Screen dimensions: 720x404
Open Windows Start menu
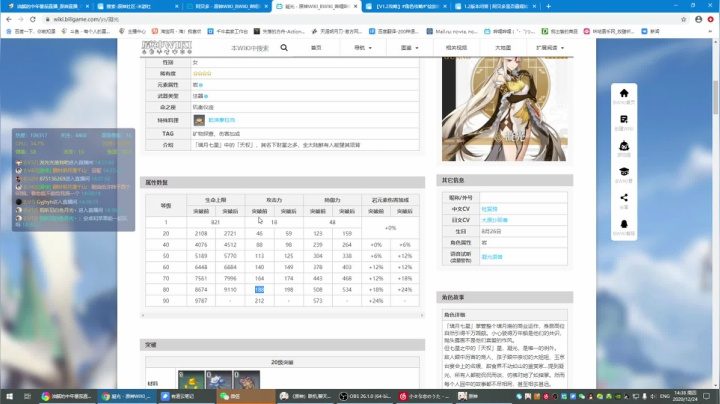[9, 396]
